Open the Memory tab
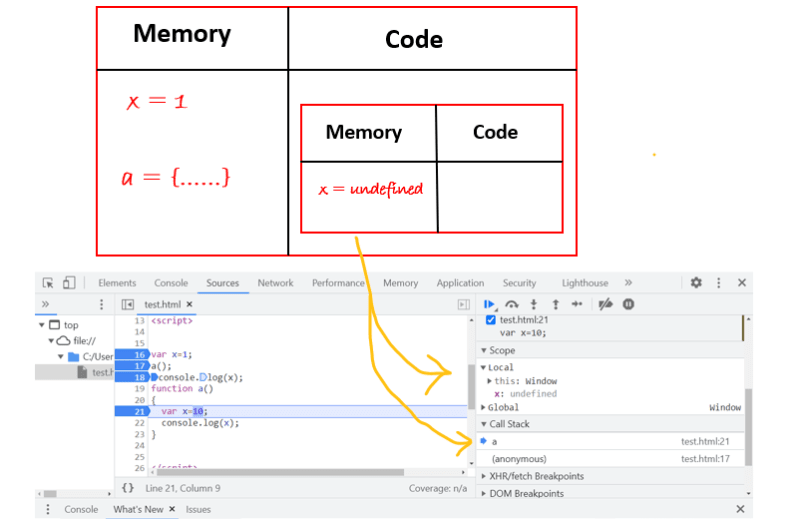This screenshot has height=519, width=800. click(x=401, y=283)
